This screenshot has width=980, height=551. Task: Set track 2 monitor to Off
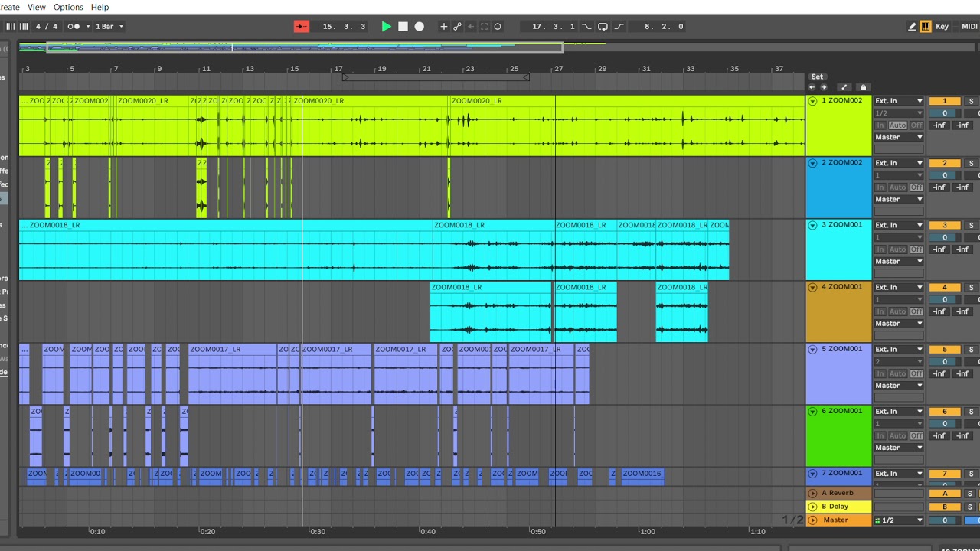916,187
